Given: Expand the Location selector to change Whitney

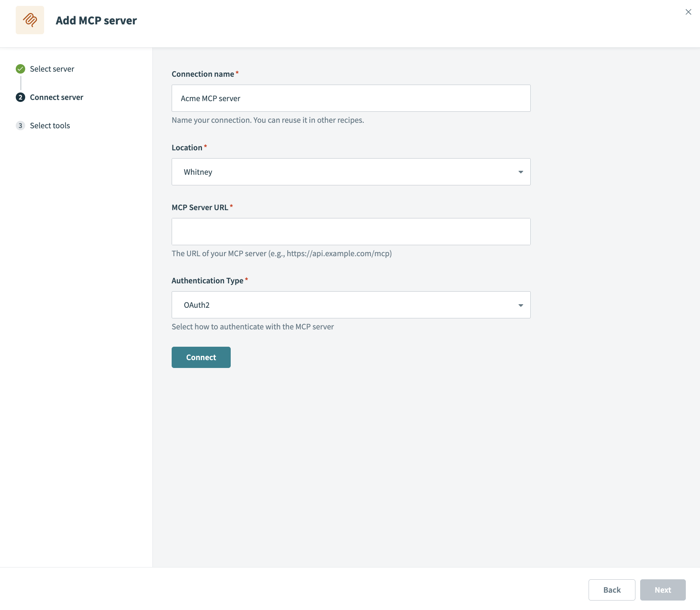Looking at the screenshot, I should click(351, 172).
